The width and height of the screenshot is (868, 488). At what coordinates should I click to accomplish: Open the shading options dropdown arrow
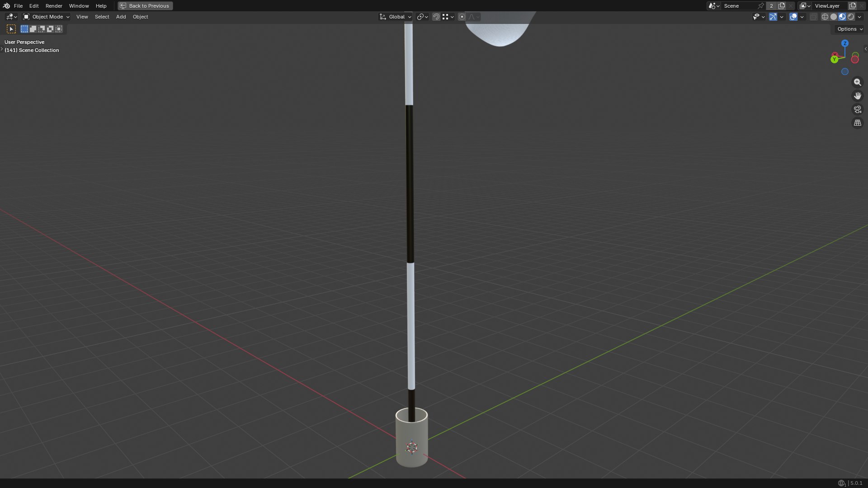tap(859, 17)
